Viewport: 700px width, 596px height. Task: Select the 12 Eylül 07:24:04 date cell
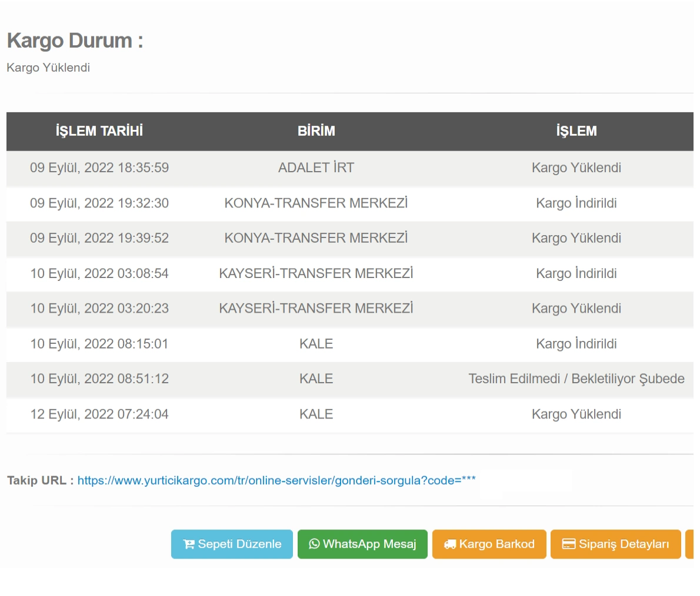pos(99,414)
